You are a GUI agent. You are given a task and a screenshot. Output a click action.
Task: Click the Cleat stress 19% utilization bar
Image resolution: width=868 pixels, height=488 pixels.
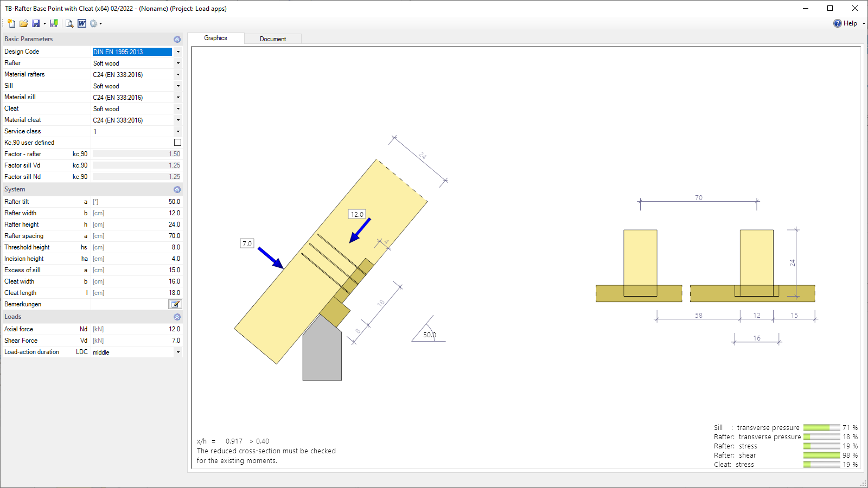click(822, 465)
